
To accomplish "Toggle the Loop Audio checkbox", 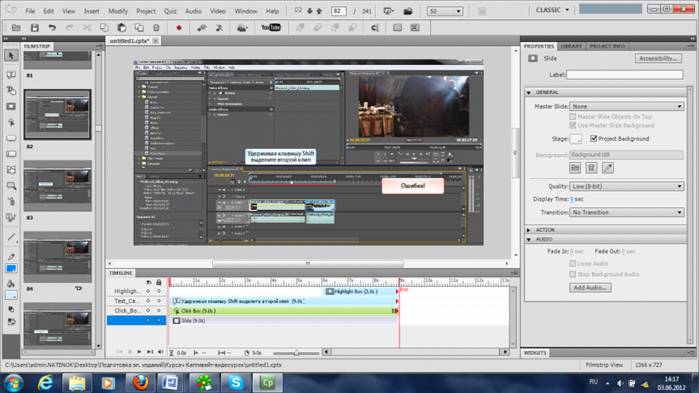I will pos(572,263).
